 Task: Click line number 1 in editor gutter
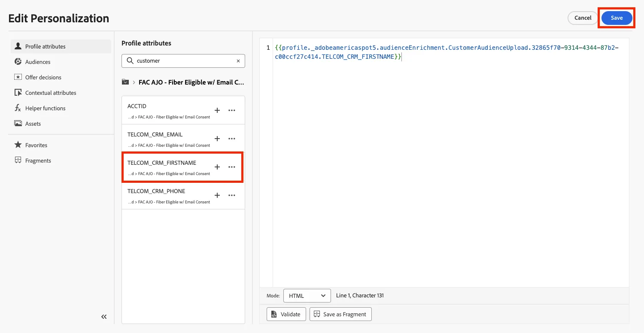[268, 48]
